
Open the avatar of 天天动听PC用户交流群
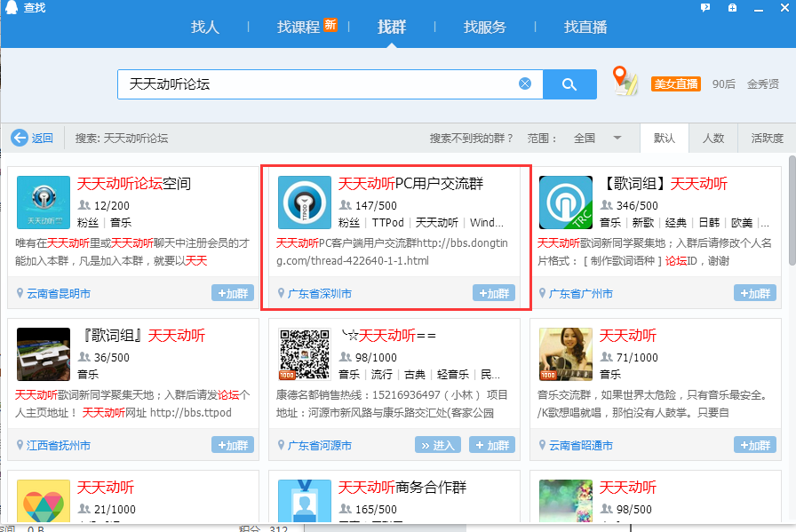(305, 202)
